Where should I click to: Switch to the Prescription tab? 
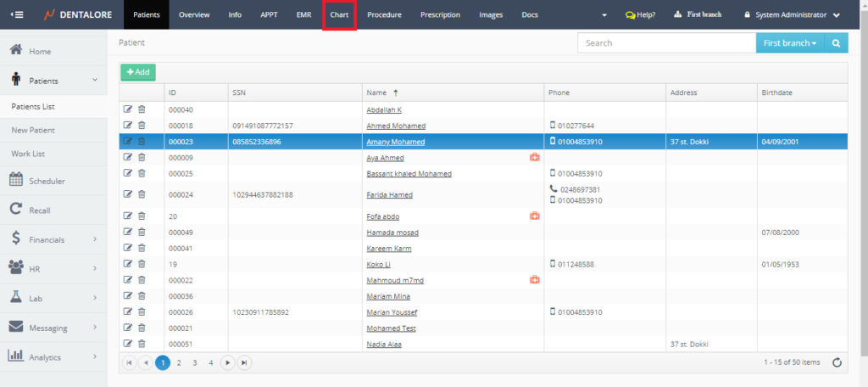(x=440, y=15)
